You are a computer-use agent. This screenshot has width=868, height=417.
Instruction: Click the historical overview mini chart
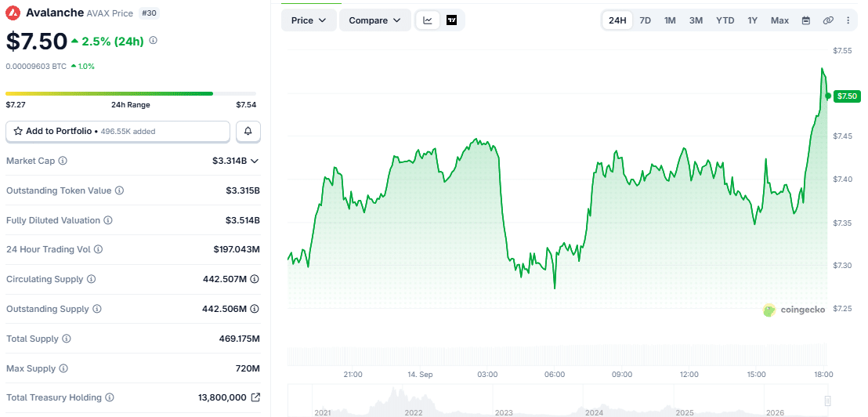(558, 401)
